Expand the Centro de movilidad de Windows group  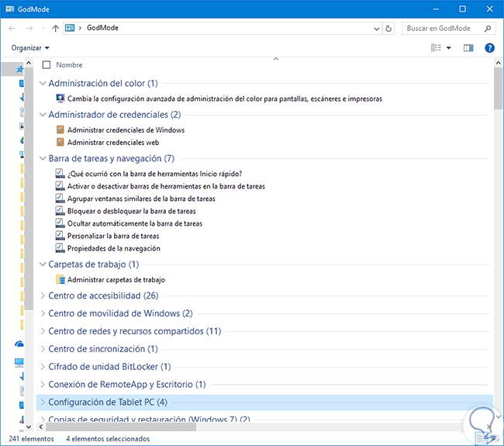(43, 313)
